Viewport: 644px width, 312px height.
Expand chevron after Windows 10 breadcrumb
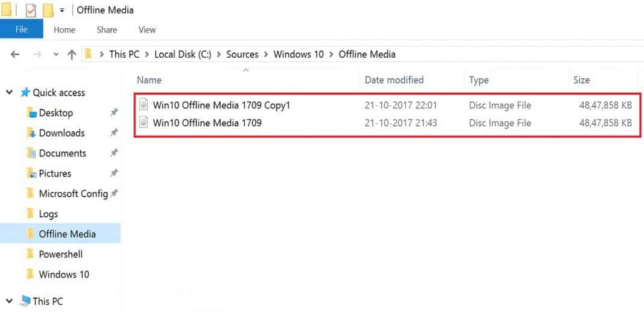tap(331, 55)
